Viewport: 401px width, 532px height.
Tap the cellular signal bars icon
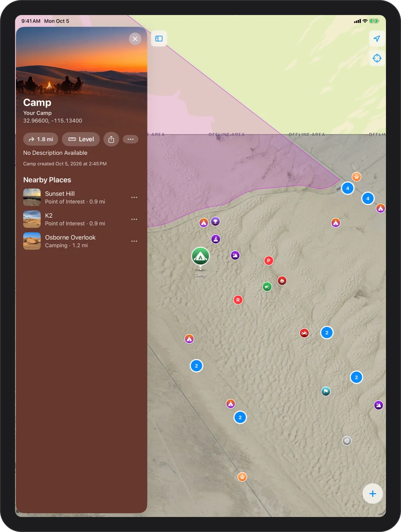[x=358, y=21]
